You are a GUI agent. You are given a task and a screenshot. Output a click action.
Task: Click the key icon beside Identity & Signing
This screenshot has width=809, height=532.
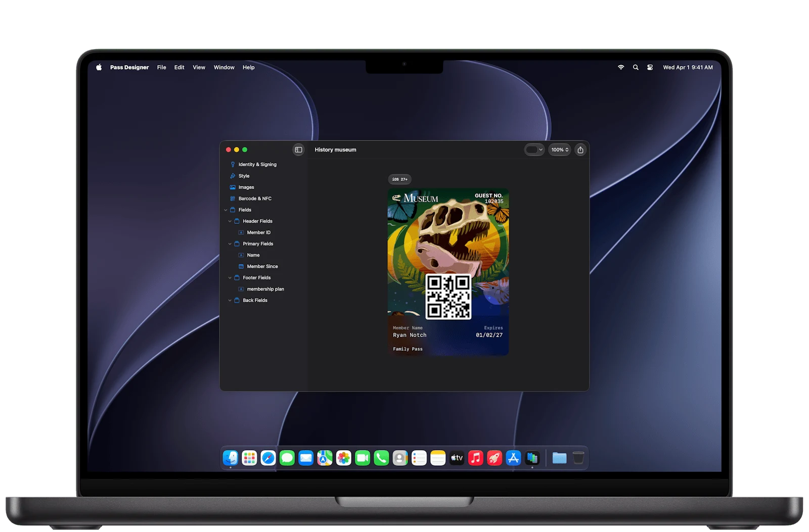point(233,164)
